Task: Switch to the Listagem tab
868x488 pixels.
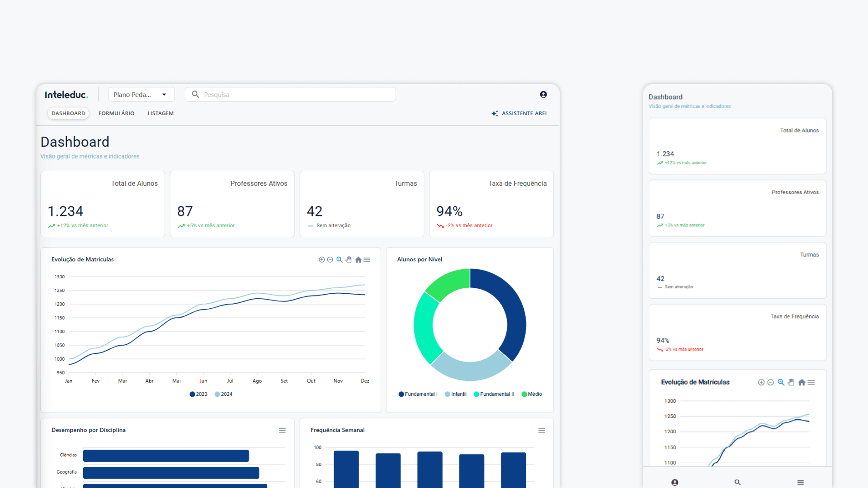Action: (x=160, y=113)
